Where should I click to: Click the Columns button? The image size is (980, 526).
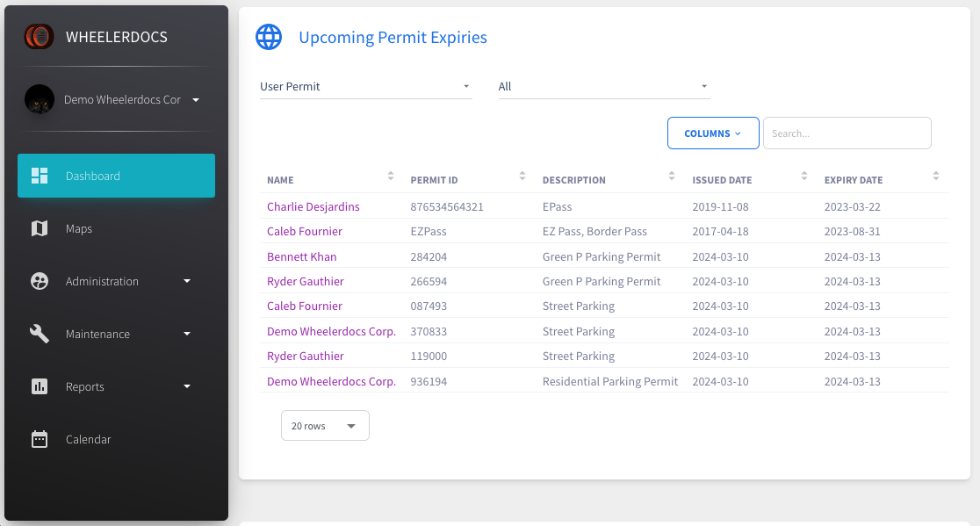tap(712, 133)
